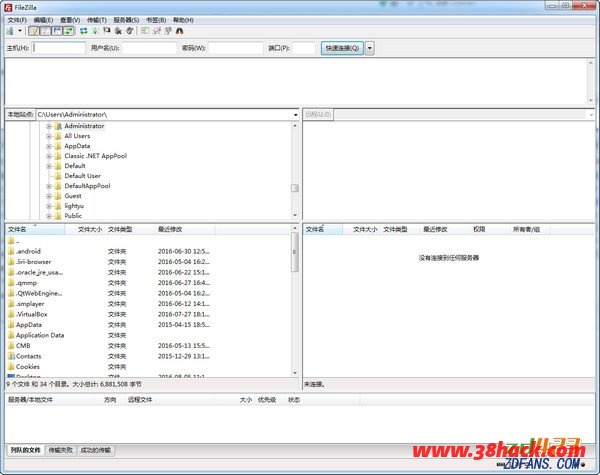The height and width of the screenshot is (475, 600).
Task: Toggle the local directory tree display
Action: (45, 31)
